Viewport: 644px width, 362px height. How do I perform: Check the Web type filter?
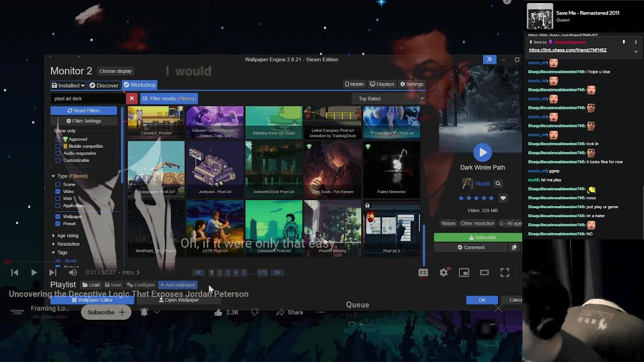58,199
